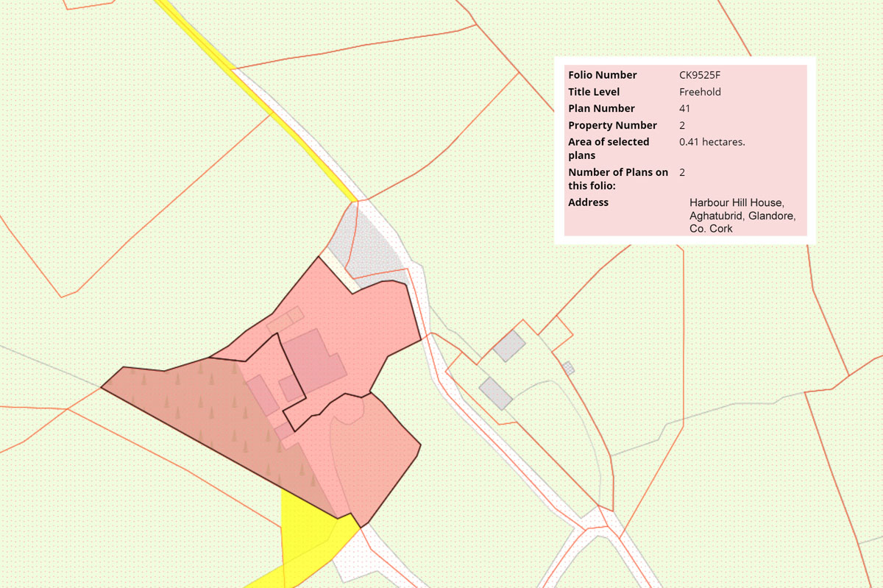Image resolution: width=883 pixels, height=588 pixels.
Task: Click the small outbuilding at the parcel's northern edge
Action: click(286, 320)
